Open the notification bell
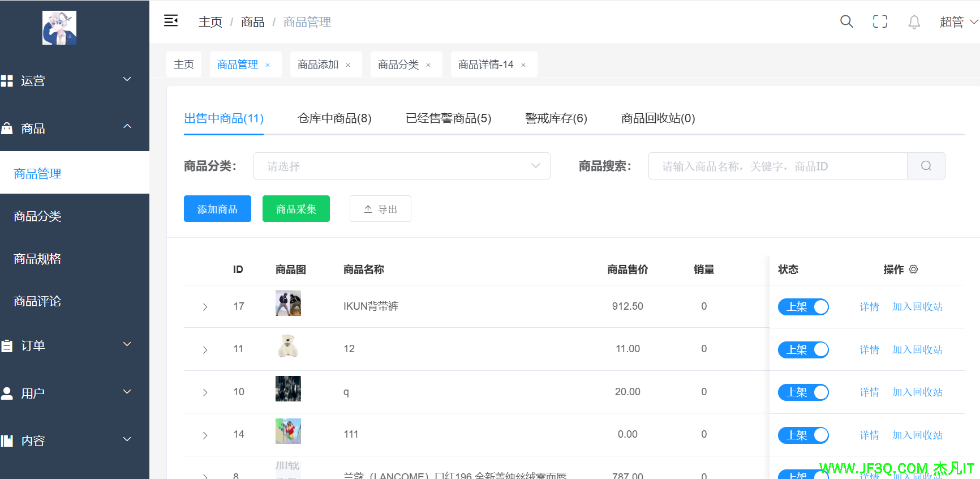This screenshot has height=479, width=980. coord(914,22)
